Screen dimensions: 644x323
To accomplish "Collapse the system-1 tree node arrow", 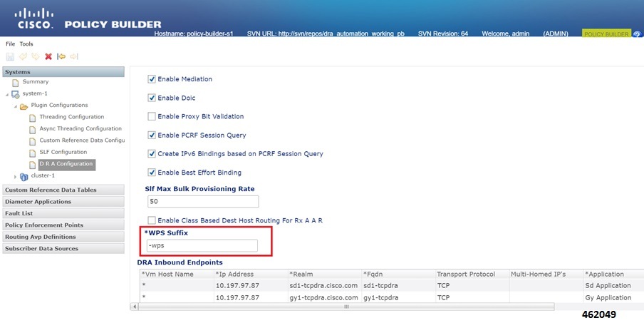I will point(7,95).
